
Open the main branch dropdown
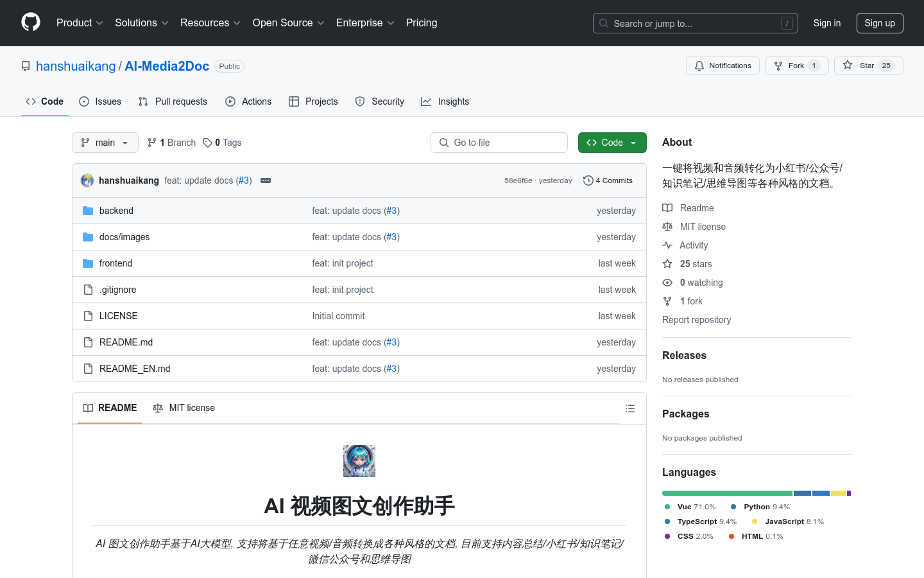(105, 143)
